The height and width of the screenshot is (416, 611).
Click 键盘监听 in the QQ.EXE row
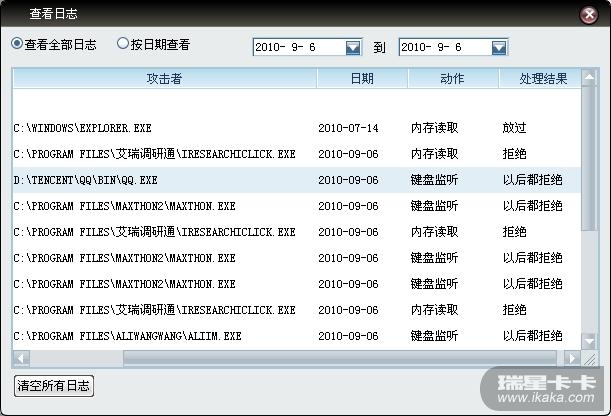(434, 180)
